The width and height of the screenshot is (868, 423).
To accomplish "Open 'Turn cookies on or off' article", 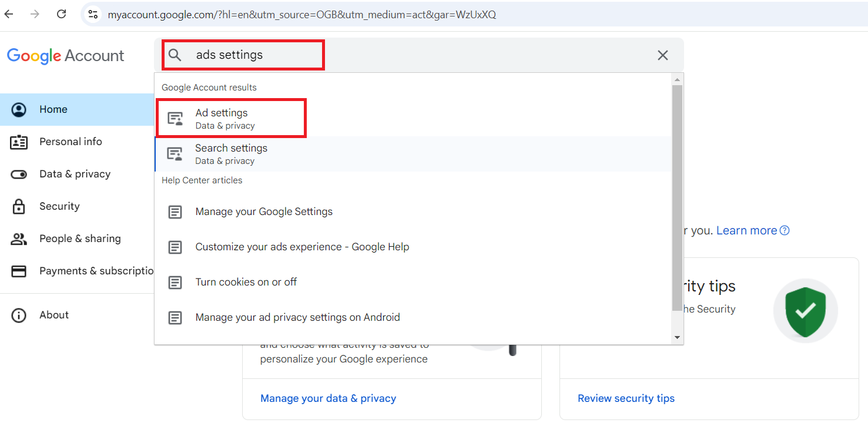I will pos(414,282).
